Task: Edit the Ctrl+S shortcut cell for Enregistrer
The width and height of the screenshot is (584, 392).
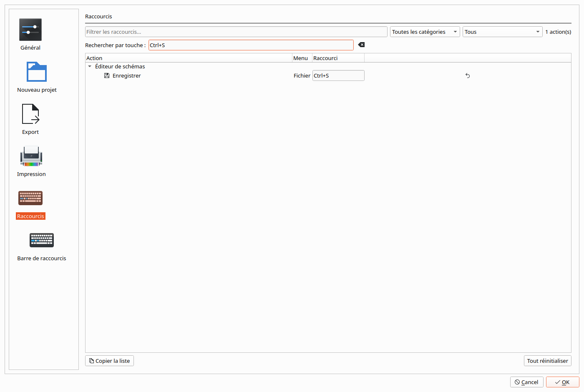Action: pos(338,75)
